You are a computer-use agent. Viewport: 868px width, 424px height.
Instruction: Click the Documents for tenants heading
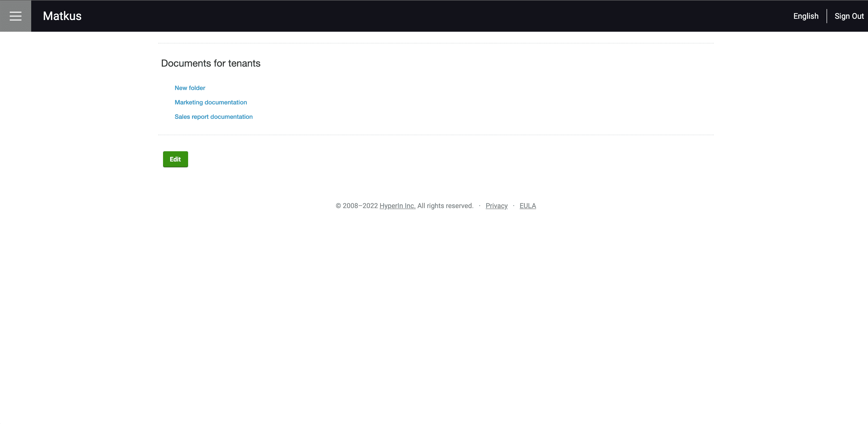[211, 63]
